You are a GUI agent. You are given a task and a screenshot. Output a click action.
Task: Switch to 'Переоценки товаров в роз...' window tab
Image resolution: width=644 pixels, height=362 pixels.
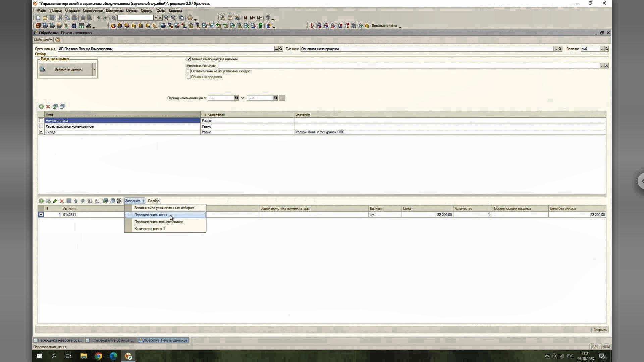(x=58, y=340)
